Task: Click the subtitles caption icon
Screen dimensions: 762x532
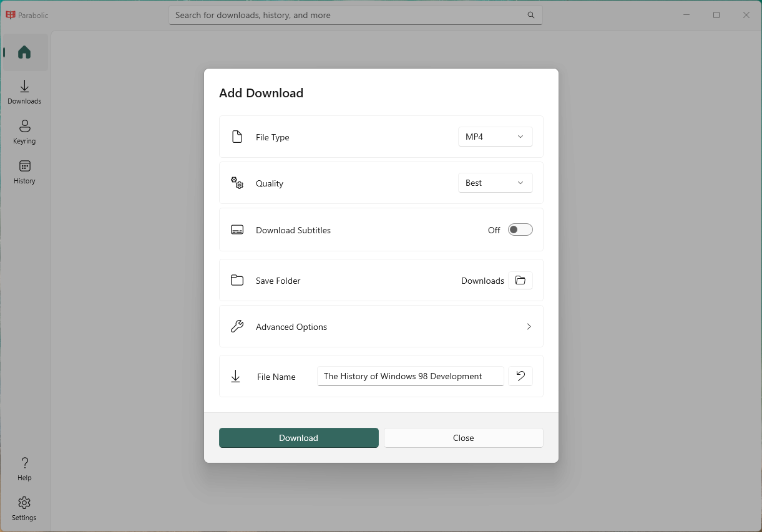Action: click(x=237, y=230)
